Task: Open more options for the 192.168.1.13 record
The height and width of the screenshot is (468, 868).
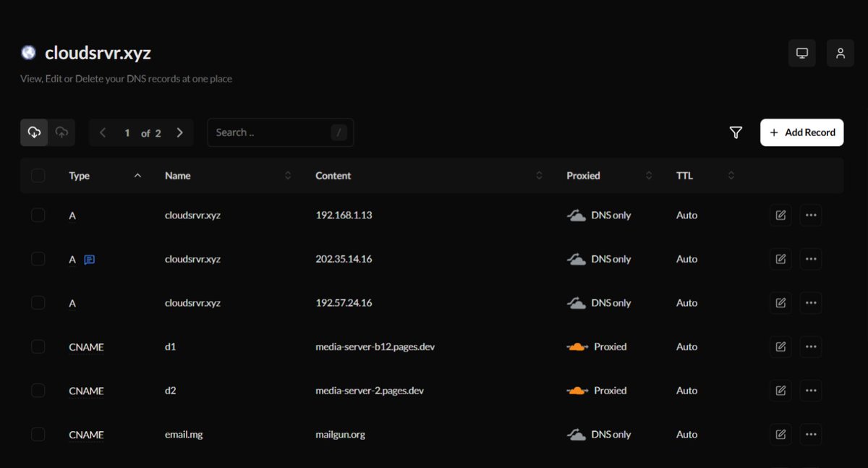Action: (x=811, y=215)
